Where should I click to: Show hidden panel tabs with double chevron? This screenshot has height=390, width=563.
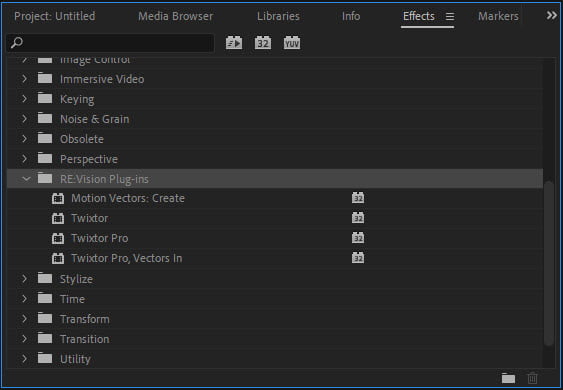(552, 15)
